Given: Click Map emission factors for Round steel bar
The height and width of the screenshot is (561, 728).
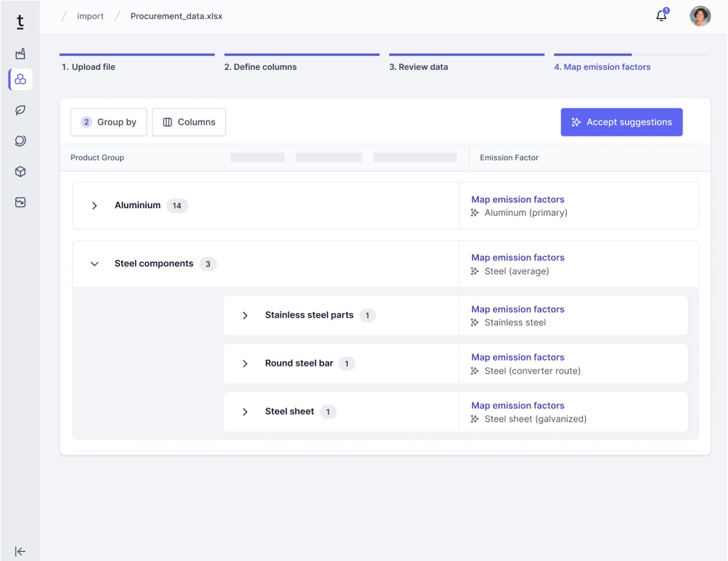Looking at the screenshot, I should (x=517, y=357).
